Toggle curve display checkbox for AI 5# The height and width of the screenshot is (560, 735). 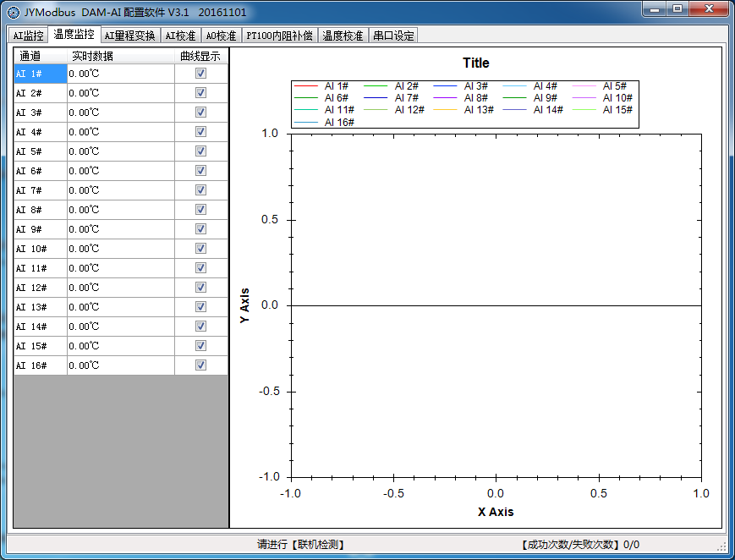200,151
